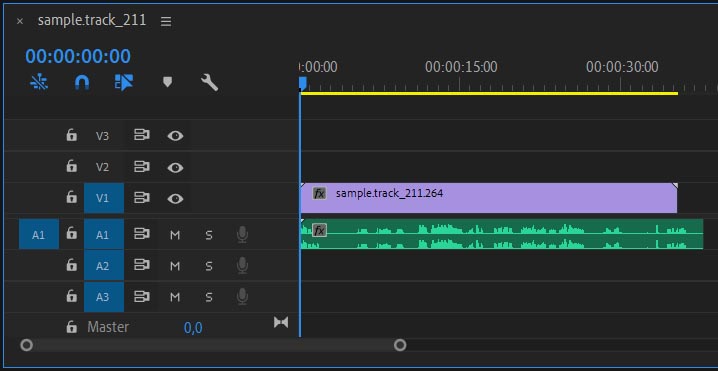The image size is (718, 371).
Task: Toggle insert sequences as nests icon
Action: click(x=39, y=82)
